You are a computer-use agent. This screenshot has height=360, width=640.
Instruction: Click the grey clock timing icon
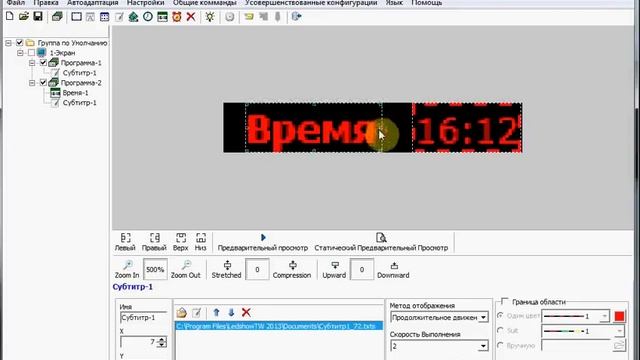[230, 17]
